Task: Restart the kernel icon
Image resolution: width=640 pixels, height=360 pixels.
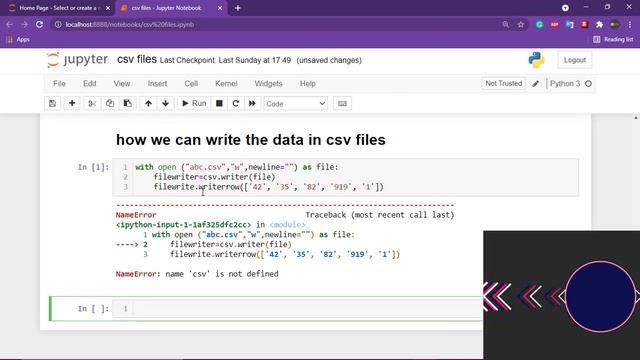Action: tap(236, 103)
